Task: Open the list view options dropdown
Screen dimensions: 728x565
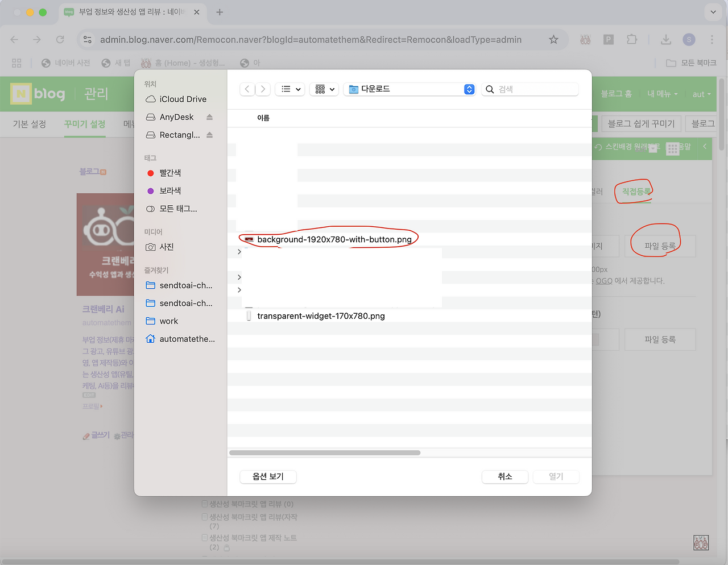Action: pyautogui.click(x=291, y=89)
